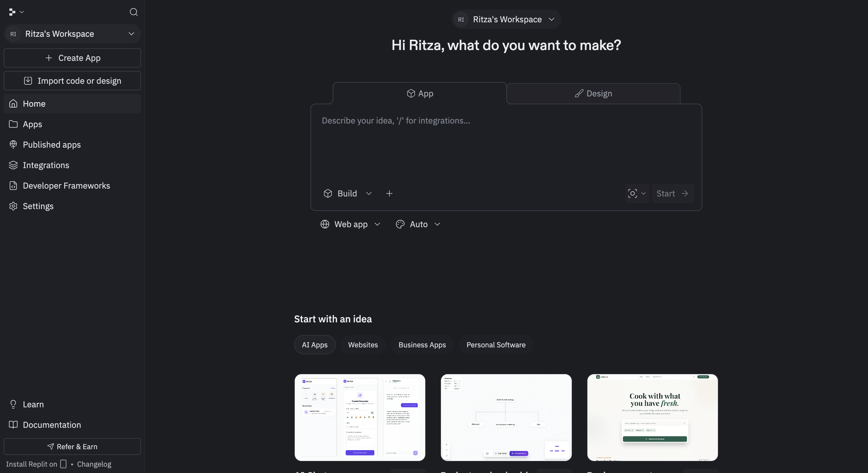
Task: Select the AI Apps idea filter
Action: tap(314, 345)
